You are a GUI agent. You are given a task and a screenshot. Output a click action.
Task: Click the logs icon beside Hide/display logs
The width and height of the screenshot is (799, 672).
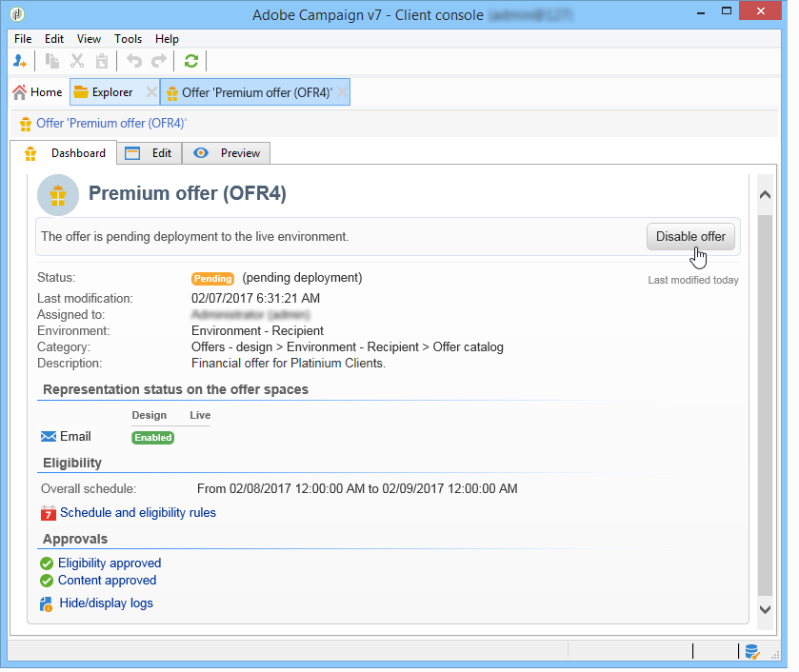click(47, 604)
